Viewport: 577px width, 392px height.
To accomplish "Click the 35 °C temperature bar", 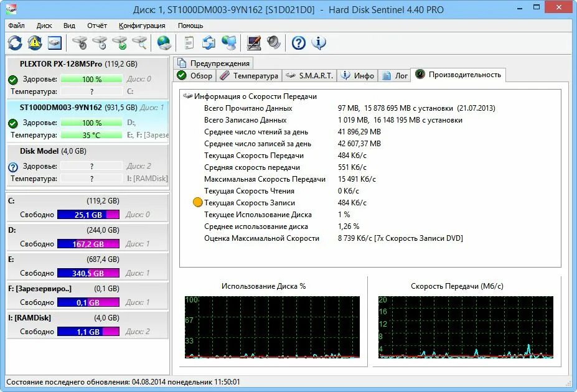I will (x=91, y=135).
